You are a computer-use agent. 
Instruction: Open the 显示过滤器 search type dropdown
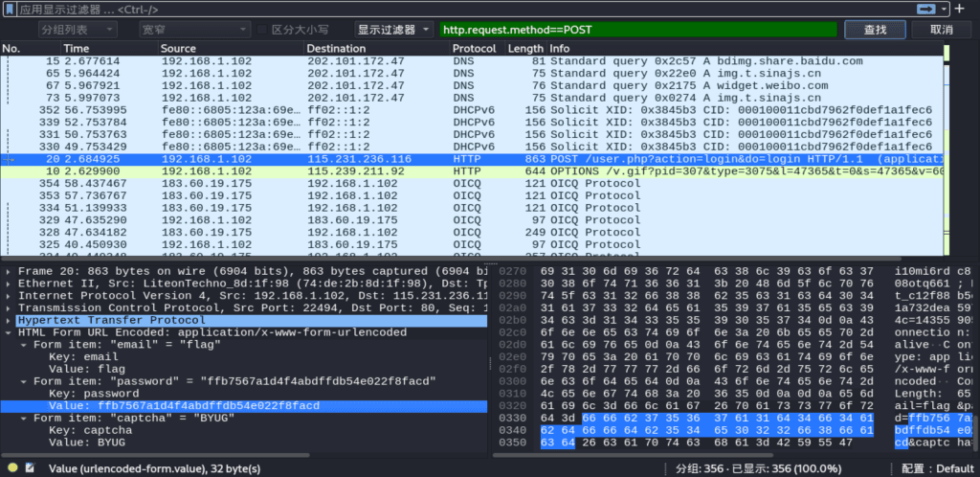394,30
